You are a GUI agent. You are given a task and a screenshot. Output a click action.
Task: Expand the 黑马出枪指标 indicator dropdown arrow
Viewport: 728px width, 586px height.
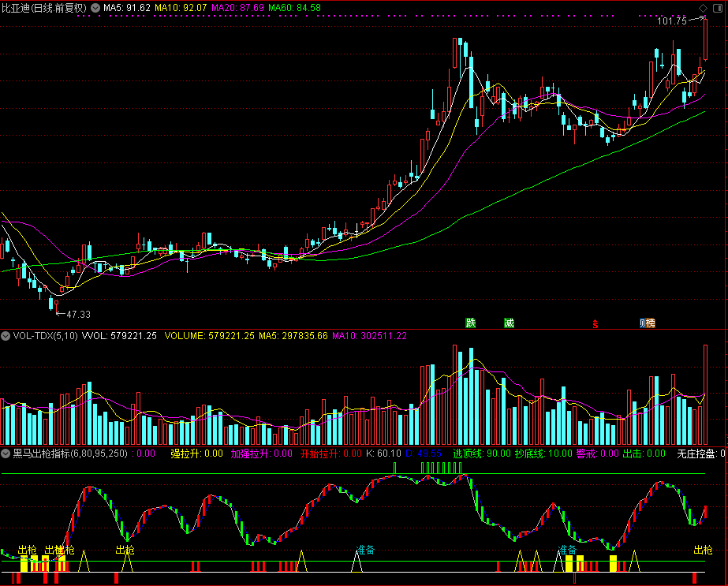[6, 453]
